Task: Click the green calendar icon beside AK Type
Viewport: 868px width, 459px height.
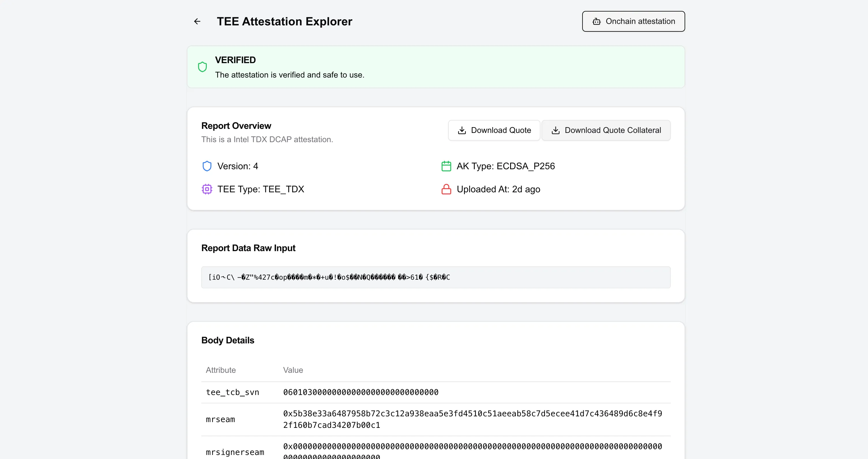Action: click(446, 166)
